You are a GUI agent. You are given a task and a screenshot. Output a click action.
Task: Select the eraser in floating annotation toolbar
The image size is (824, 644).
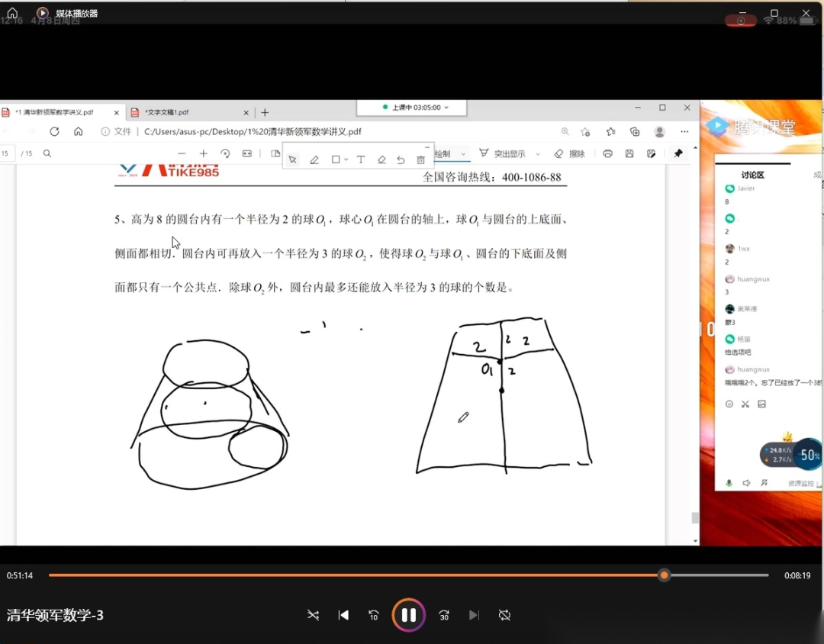tap(382, 159)
